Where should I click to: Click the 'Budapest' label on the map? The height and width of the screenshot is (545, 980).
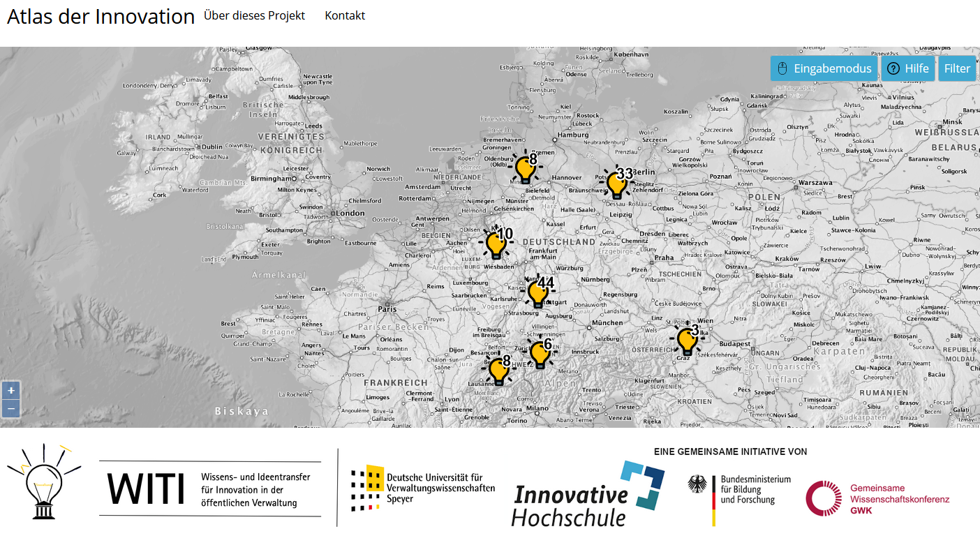[734, 344]
